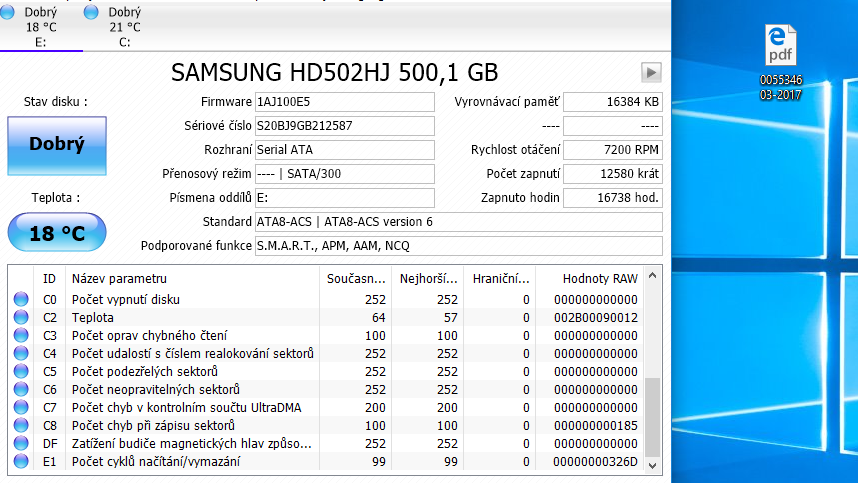Screen dimensions: 858x483
Task: Click the Hodnoty RAW column header
Action: click(589, 278)
